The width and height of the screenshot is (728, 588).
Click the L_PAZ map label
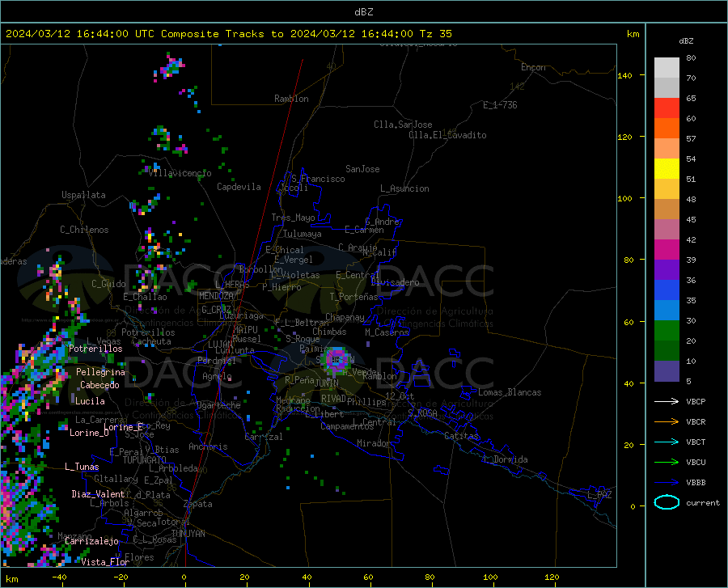point(599,495)
